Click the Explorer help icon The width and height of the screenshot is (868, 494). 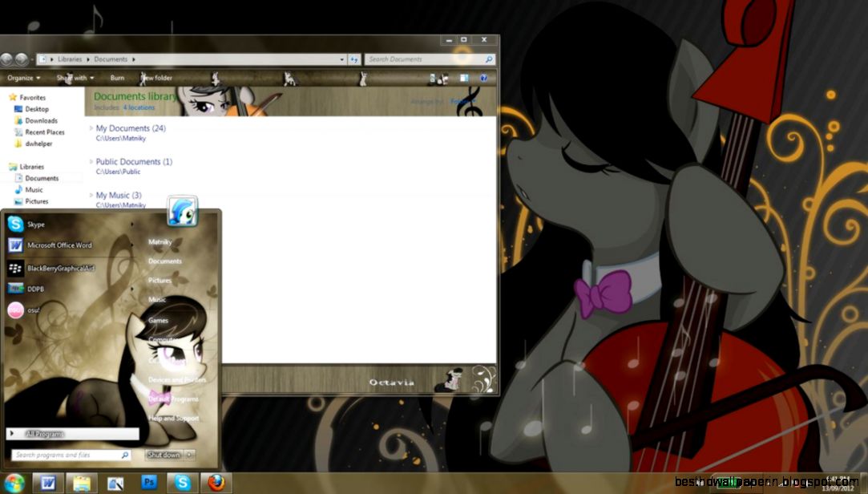point(482,78)
